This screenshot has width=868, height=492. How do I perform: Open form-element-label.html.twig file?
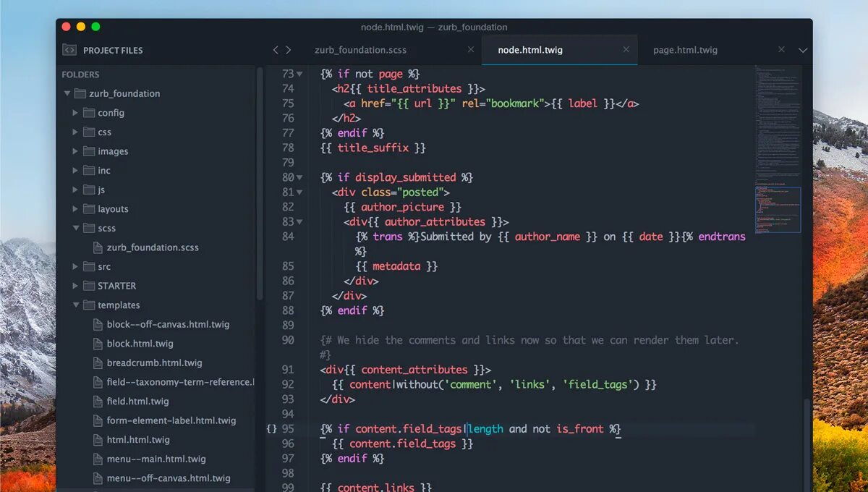171,420
